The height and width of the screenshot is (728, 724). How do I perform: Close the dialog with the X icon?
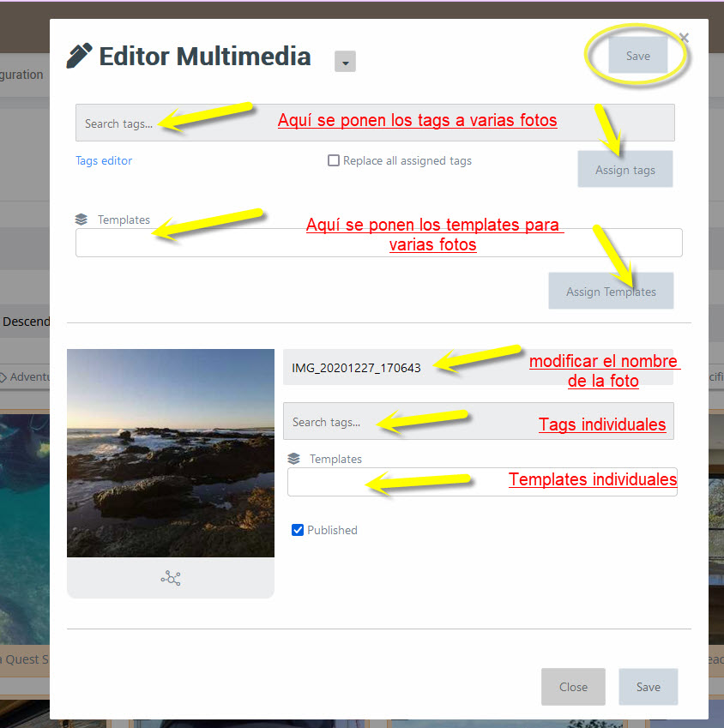pos(684,38)
